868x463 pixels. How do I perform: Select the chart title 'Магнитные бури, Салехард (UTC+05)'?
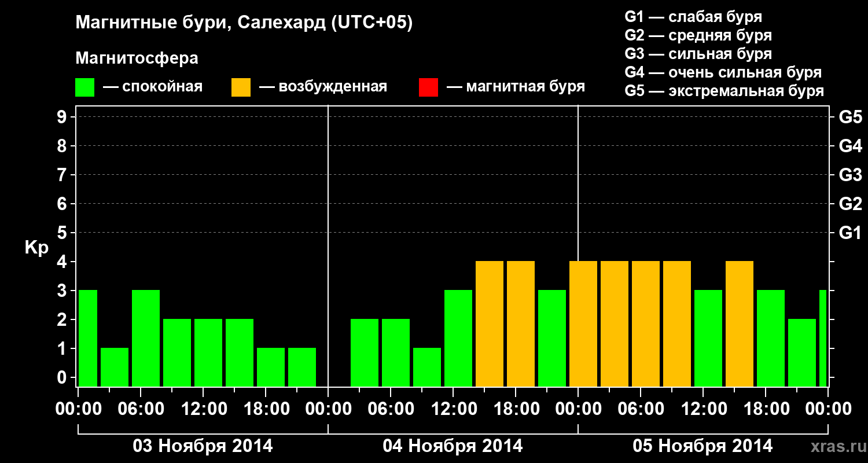[x=244, y=24]
